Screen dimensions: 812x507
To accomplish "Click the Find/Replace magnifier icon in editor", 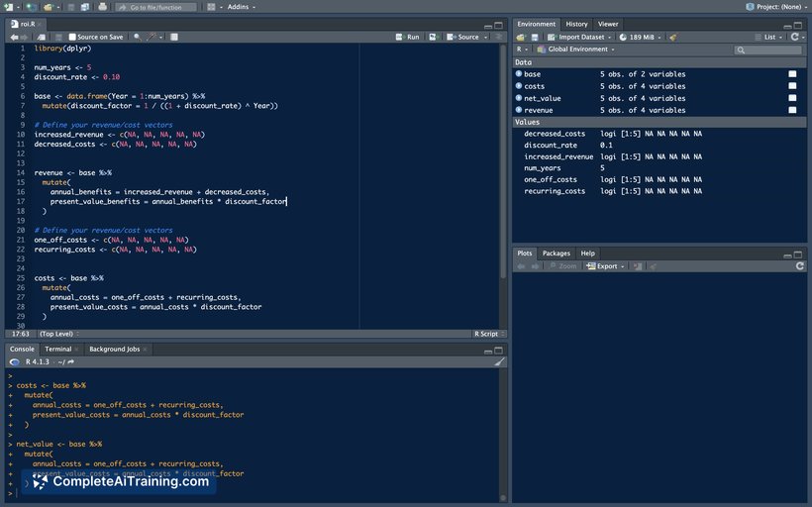I will point(138,37).
